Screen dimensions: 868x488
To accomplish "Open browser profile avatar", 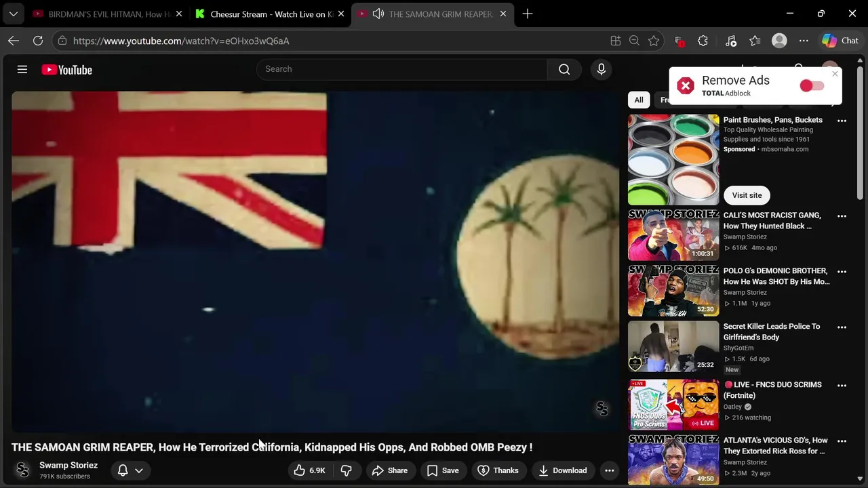I will tap(779, 41).
